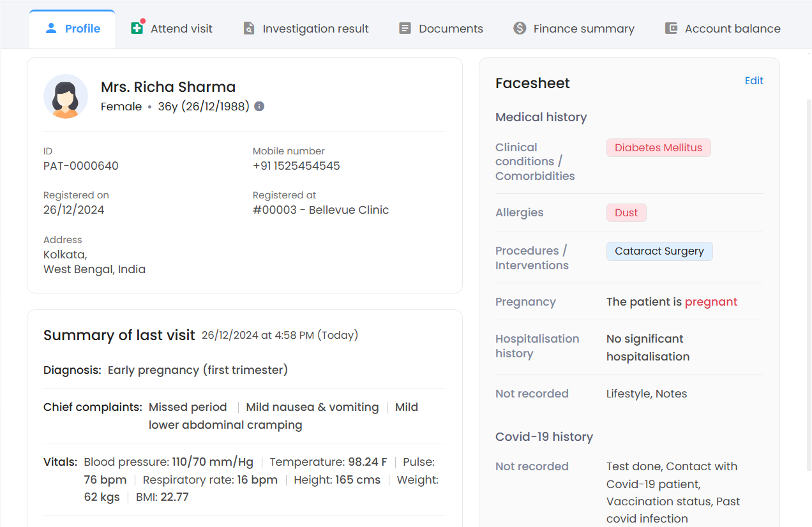Click the Account balance wallet icon
812x527 pixels.
point(671,29)
